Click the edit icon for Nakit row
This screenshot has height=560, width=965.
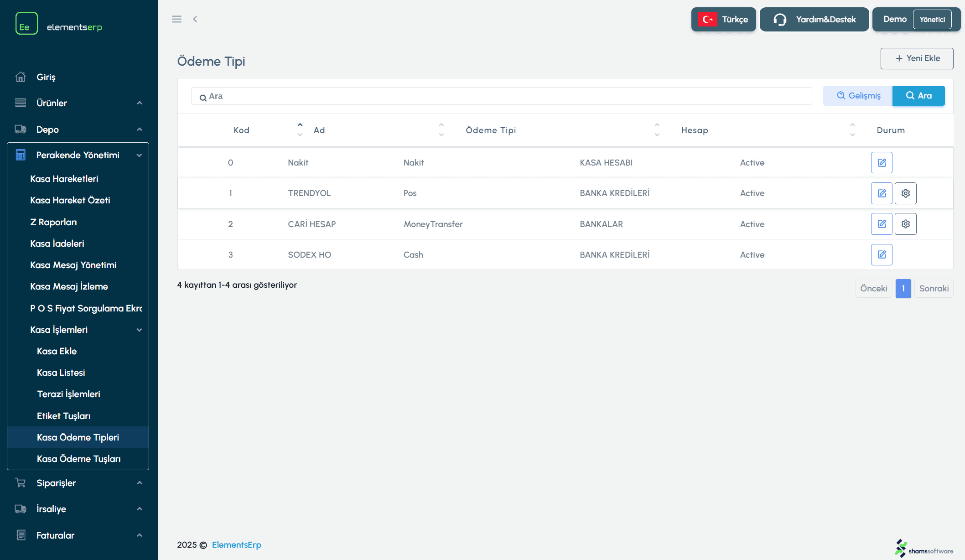tap(882, 163)
